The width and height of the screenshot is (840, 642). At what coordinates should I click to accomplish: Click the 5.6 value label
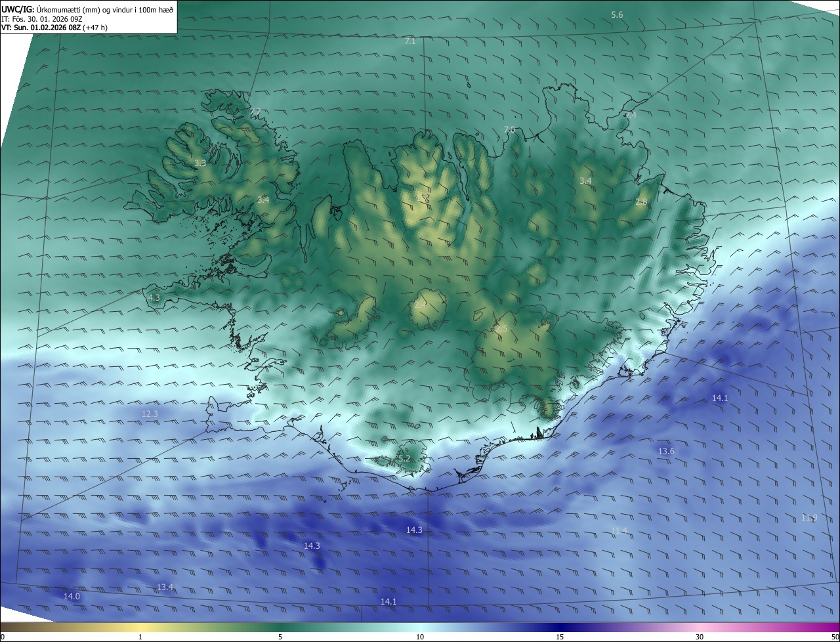pyautogui.click(x=617, y=14)
